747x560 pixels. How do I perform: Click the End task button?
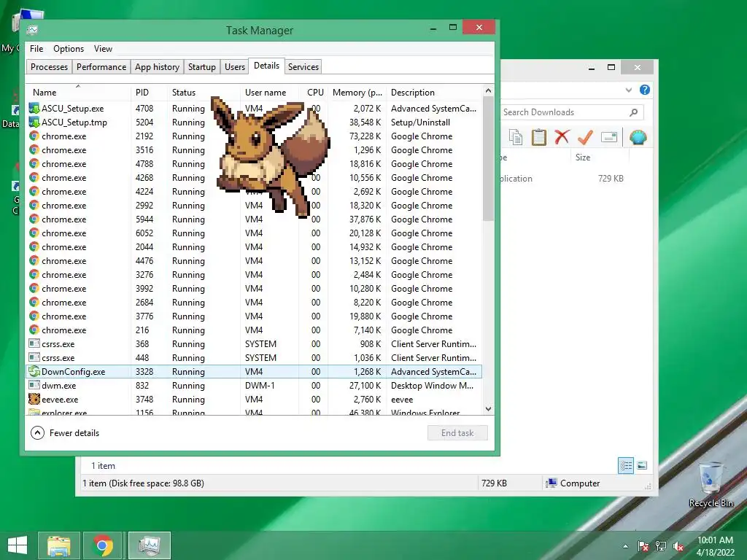pos(457,433)
